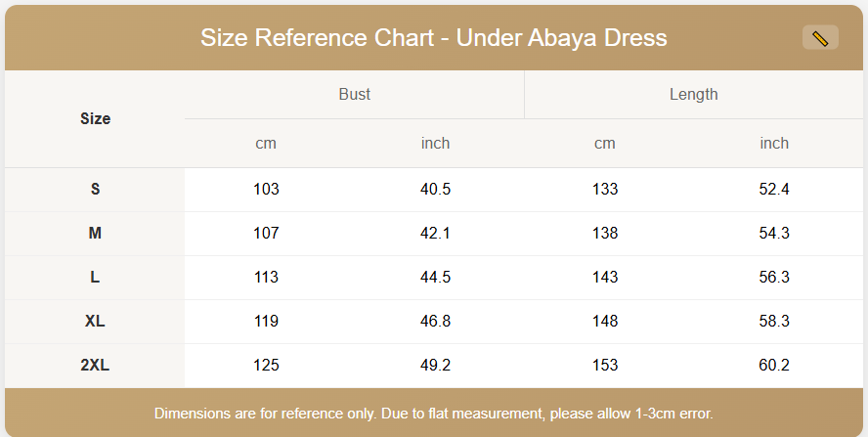
Task: Select length inch value 58.3
Action: [x=774, y=322]
